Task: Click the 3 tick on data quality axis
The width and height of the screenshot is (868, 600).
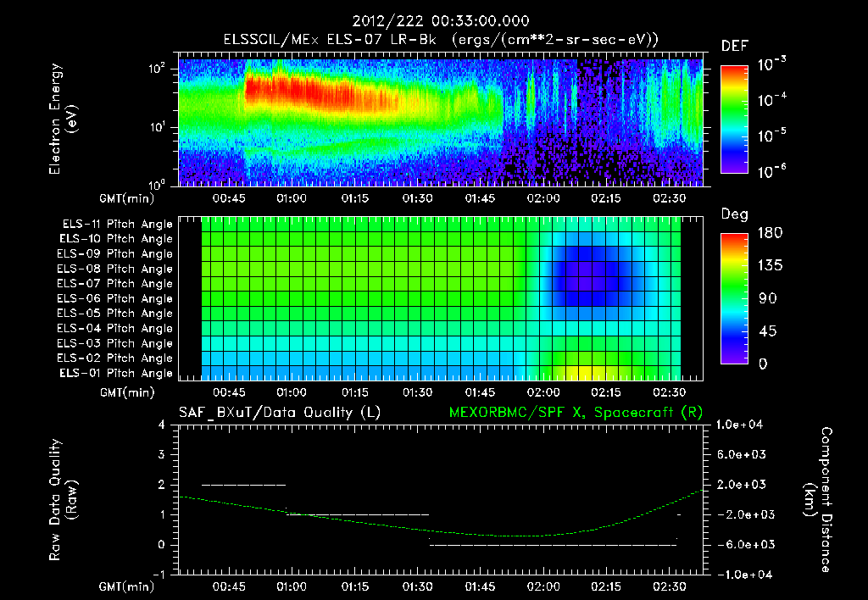Action: coord(161,454)
